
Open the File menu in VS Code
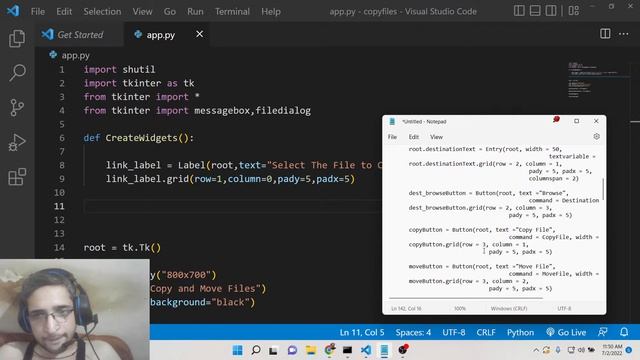(38, 11)
